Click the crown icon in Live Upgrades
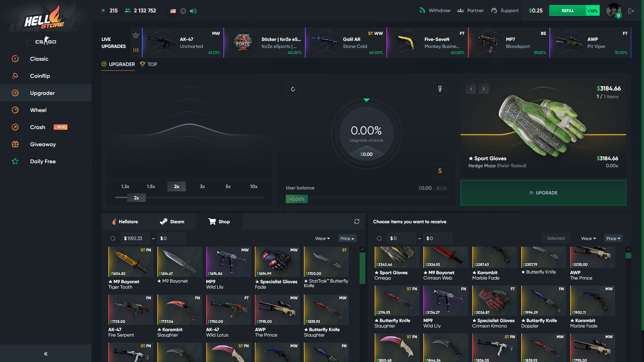 (136, 35)
